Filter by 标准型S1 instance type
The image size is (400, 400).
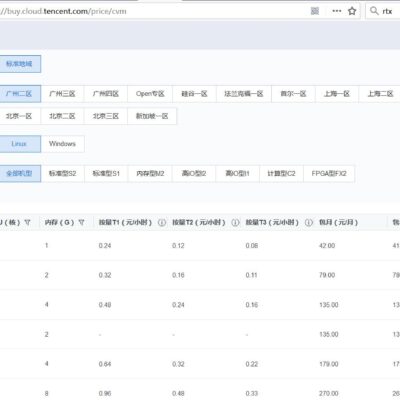pyautogui.click(x=106, y=173)
